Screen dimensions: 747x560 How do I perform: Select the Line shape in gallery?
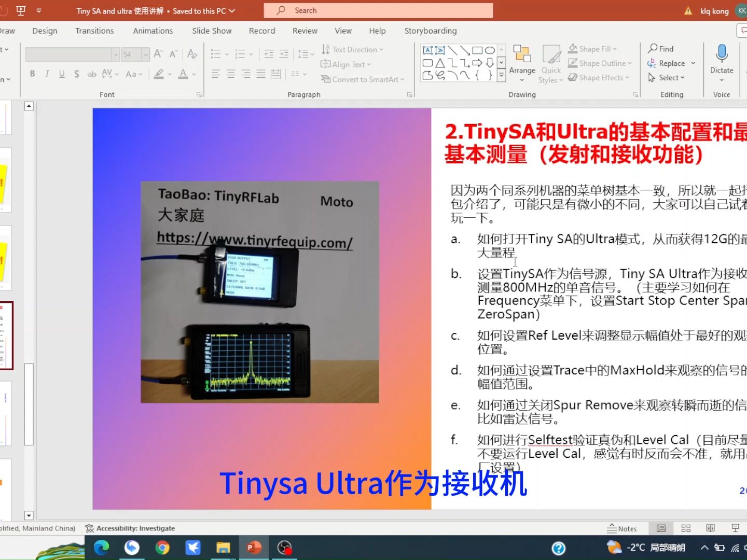click(452, 50)
